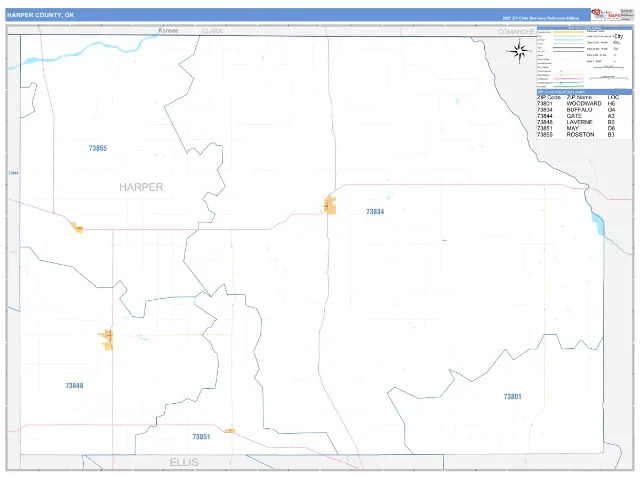640x480 pixels.
Task: Select the 73851 ZIP label on the map
Action: pos(201,437)
